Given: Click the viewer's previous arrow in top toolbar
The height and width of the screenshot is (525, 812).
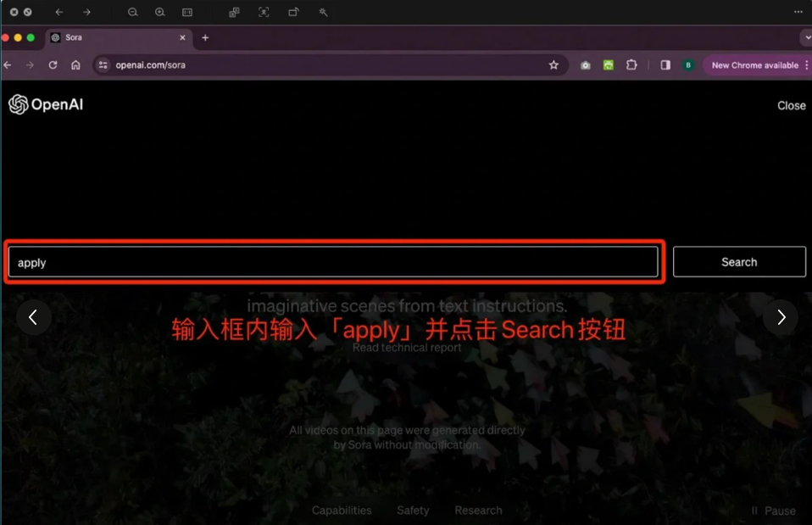Looking at the screenshot, I should point(59,12).
